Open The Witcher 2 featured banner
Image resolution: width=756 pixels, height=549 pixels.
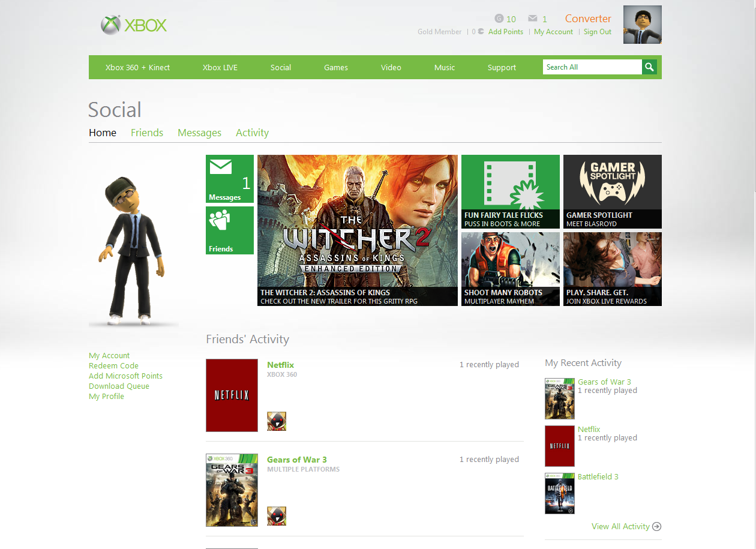point(358,230)
